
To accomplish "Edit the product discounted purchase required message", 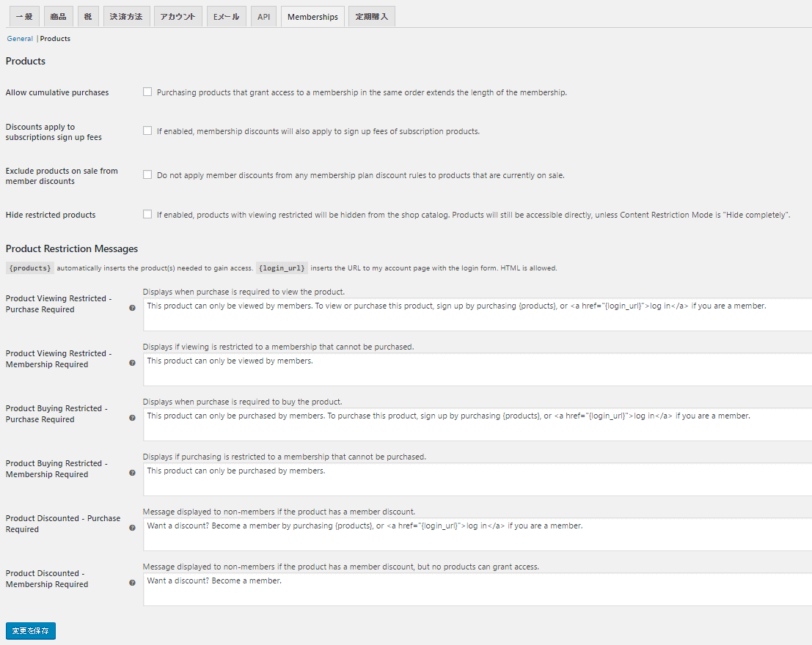I will pos(478,535).
